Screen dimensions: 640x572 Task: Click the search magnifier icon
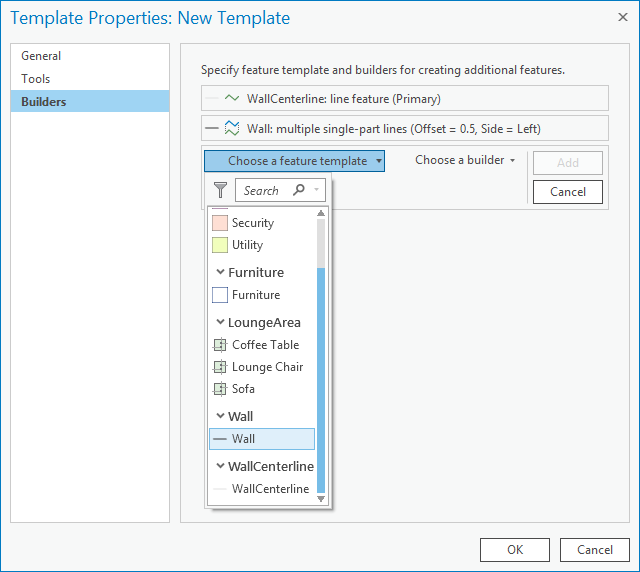(x=298, y=190)
